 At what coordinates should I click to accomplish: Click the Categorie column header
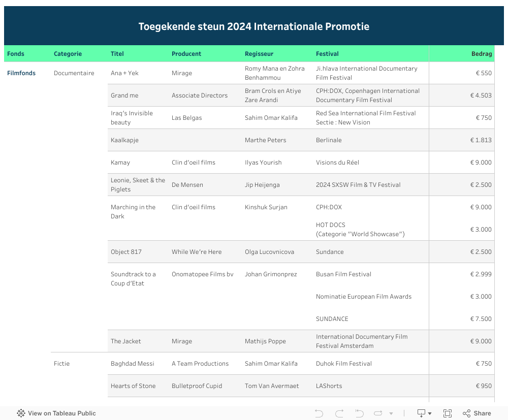pos(68,54)
